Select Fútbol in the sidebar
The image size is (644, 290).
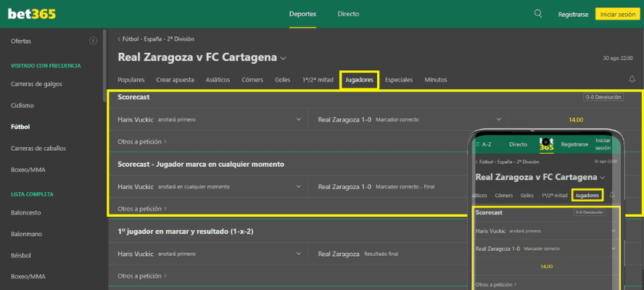click(20, 127)
